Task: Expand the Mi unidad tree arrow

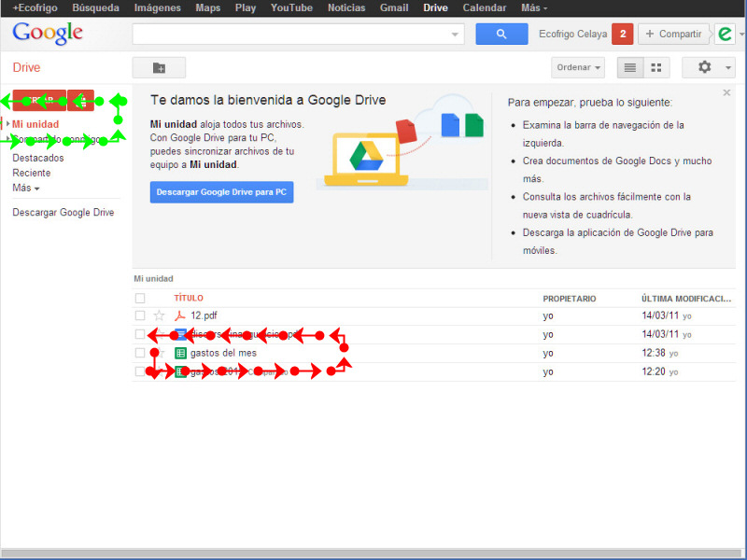Action: point(7,124)
